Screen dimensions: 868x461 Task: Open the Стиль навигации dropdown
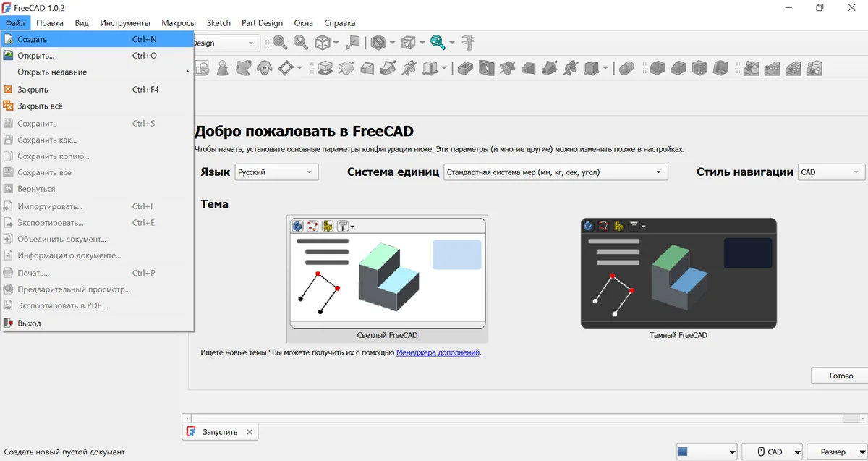[831, 172]
